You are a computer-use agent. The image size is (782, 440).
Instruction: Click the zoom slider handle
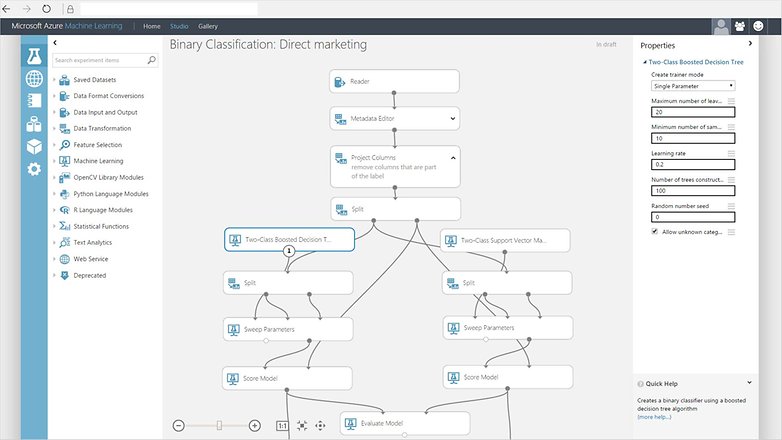[x=219, y=425]
